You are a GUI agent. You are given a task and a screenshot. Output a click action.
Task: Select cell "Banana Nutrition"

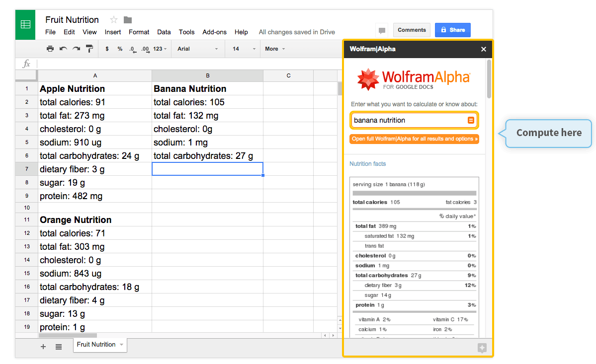pyautogui.click(x=208, y=88)
